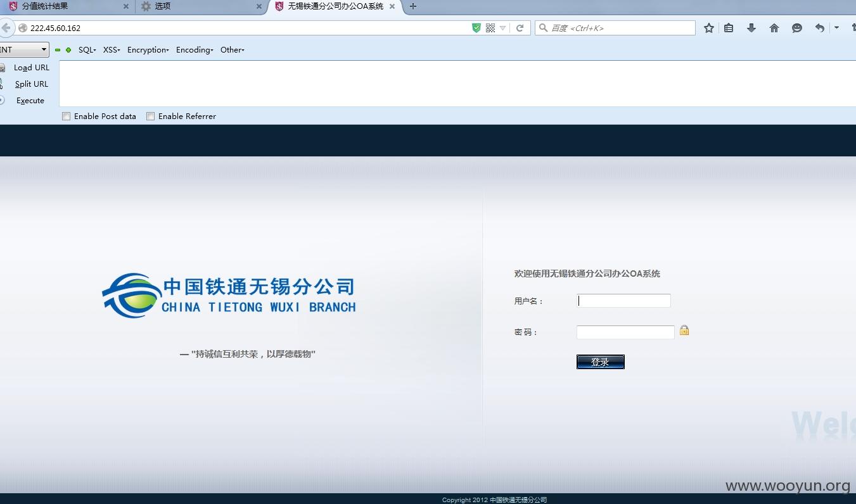The image size is (856, 504).
Task: Click the globe site identity icon
Action: (23, 28)
